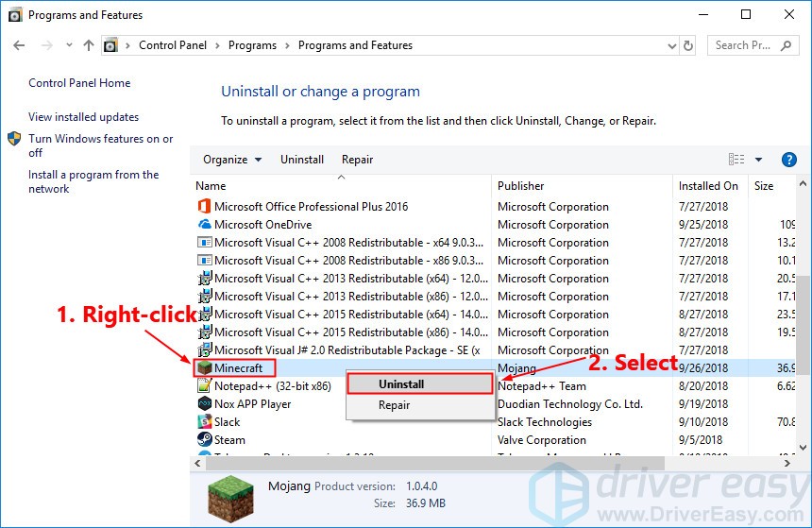Click the Minecraft block icon in list
Screen dimensions: 812x528
[204, 368]
